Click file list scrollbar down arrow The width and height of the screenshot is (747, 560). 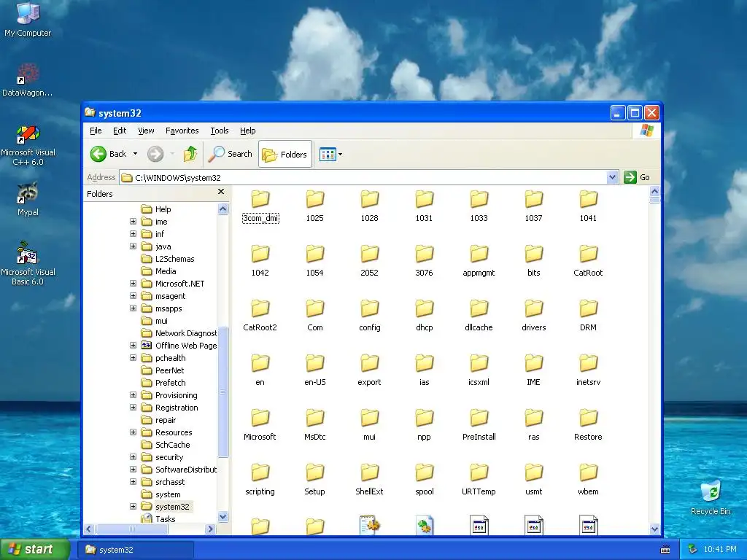tap(654, 529)
